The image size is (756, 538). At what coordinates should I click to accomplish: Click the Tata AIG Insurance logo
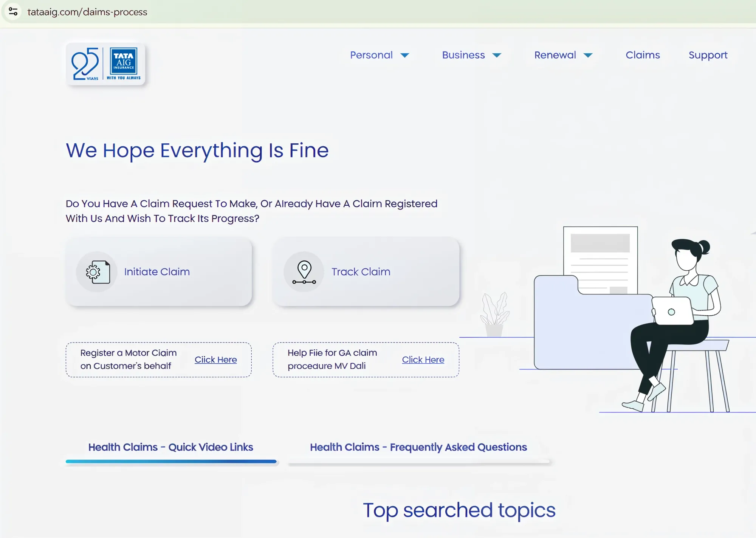pyautogui.click(x=124, y=64)
